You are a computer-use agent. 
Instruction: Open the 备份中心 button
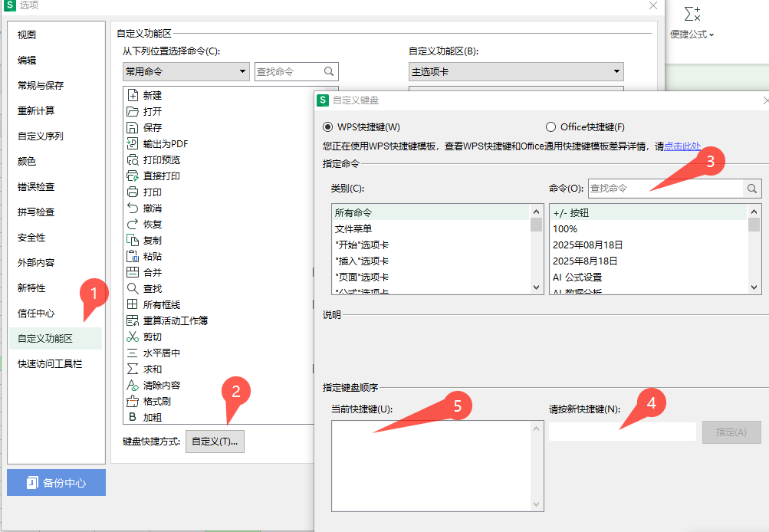(x=57, y=482)
